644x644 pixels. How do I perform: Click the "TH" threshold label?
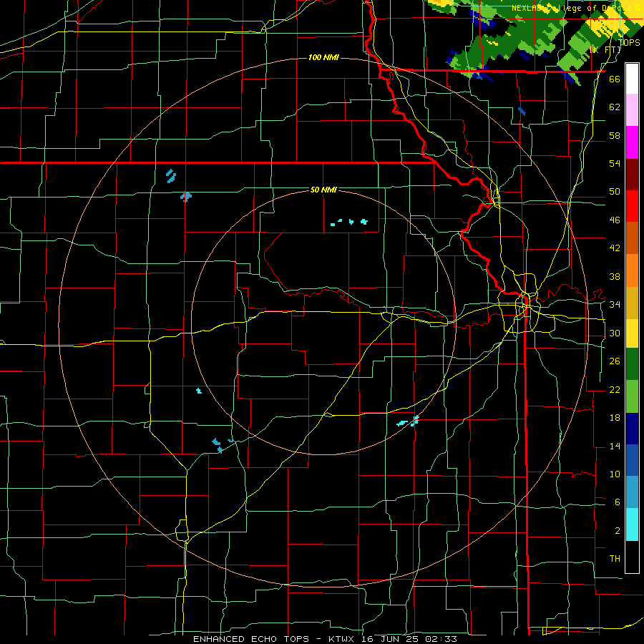click(615, 559)
